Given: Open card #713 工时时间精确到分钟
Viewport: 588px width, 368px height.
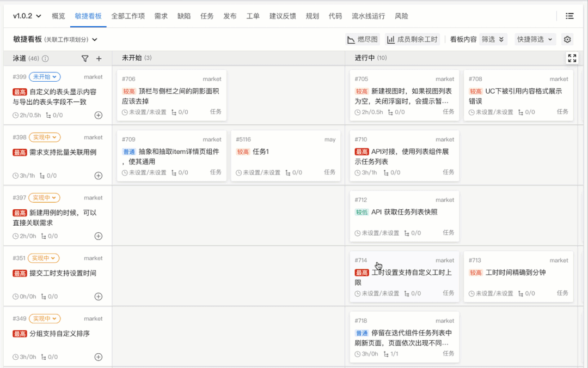Looking at the screenshot, I should pos(519,277).
